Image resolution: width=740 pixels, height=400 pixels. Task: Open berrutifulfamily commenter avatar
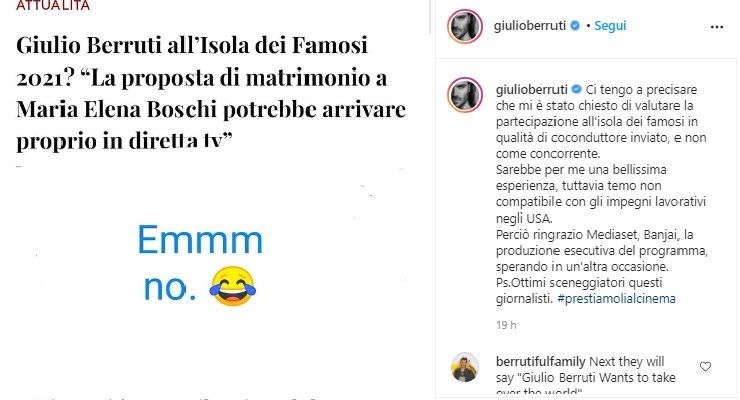[465, 367]
